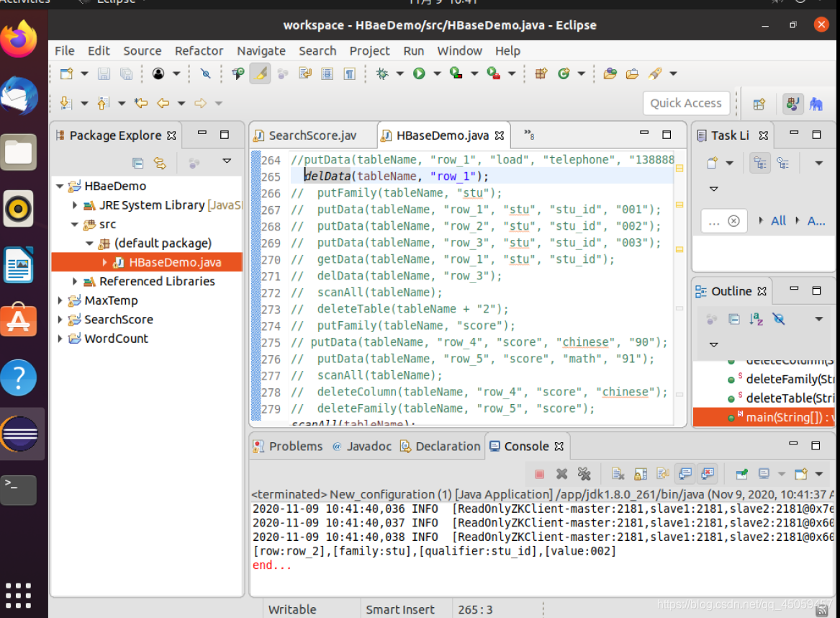Screen dimensions: 840x618
Task: Switch to the Javadoc tab
Action: tap(362, 447)
